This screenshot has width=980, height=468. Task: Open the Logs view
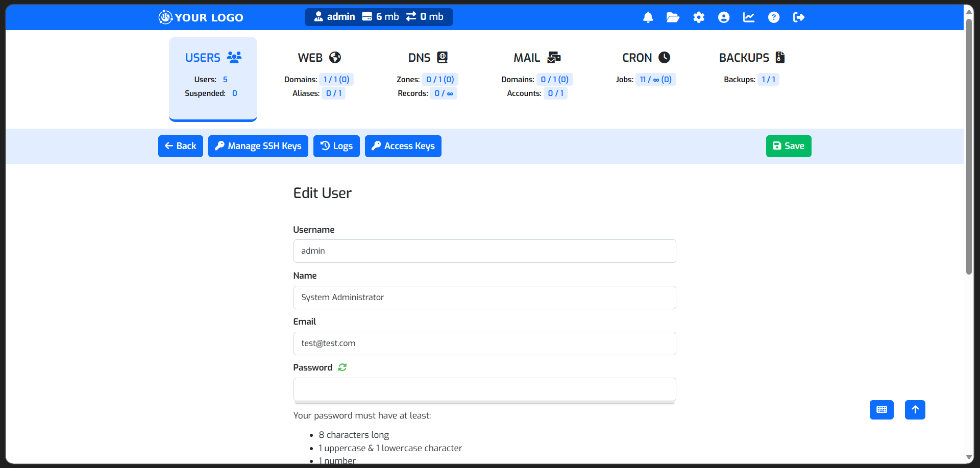point(336,146)
